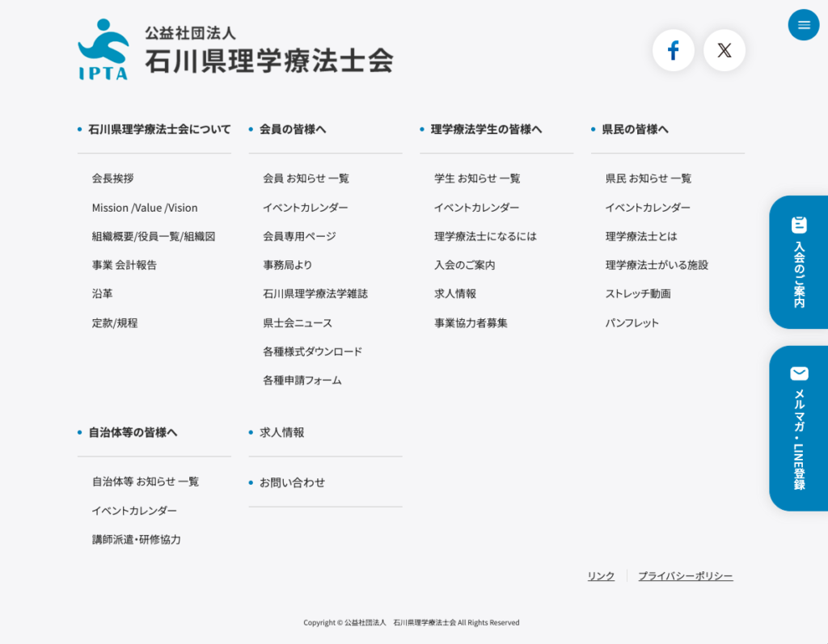
Task: Open 理学療法士がいる施設 link
Action: coord(657,265)
